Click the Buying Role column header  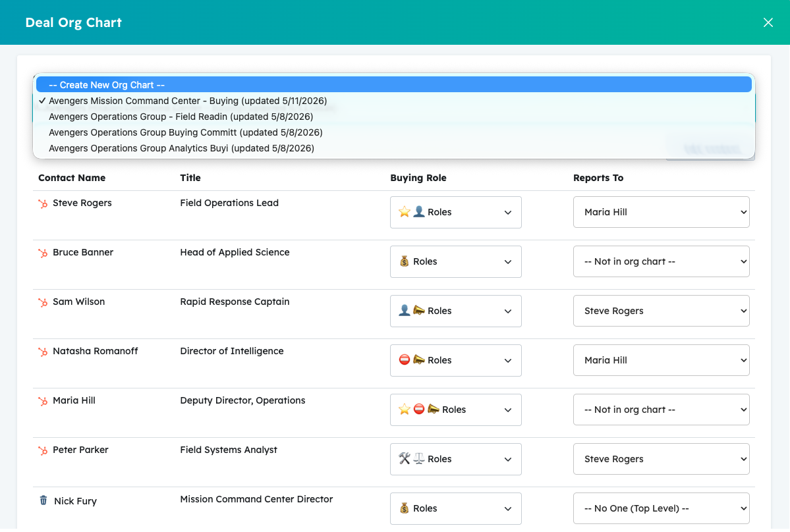click(x=418, y=178)
